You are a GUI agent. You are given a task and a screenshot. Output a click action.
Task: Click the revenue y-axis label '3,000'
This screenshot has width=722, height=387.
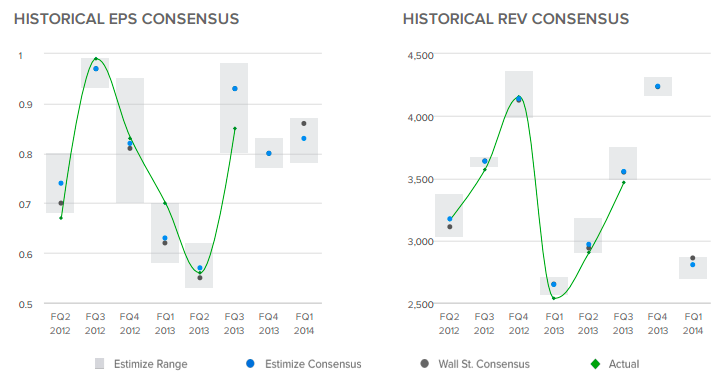(420, 242)
